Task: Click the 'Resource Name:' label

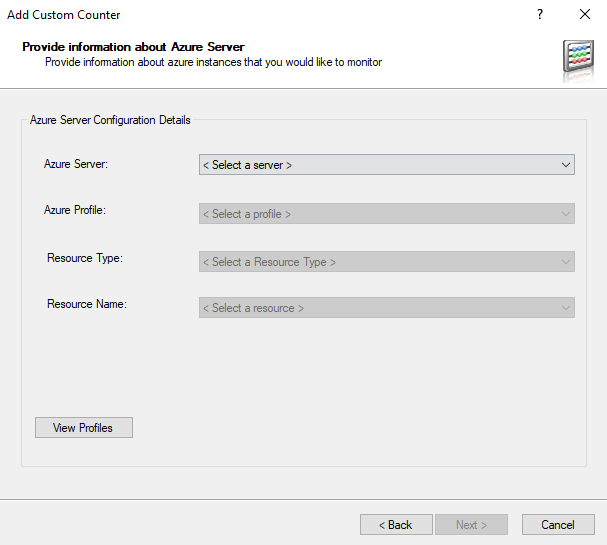Action: (87, 304)
